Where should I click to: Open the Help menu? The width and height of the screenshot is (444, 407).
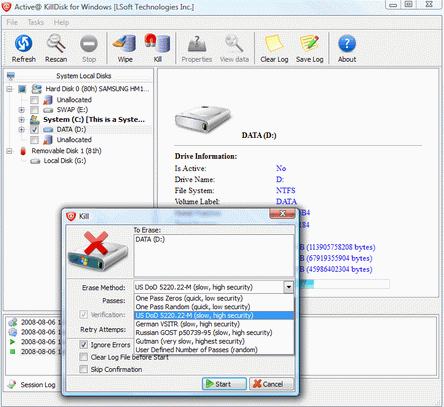61,22
